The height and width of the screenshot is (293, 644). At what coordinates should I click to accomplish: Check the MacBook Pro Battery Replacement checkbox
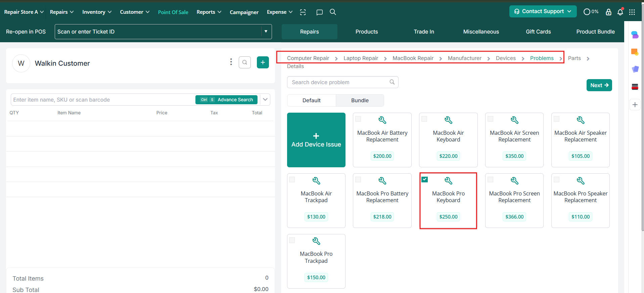pos(358,179)
